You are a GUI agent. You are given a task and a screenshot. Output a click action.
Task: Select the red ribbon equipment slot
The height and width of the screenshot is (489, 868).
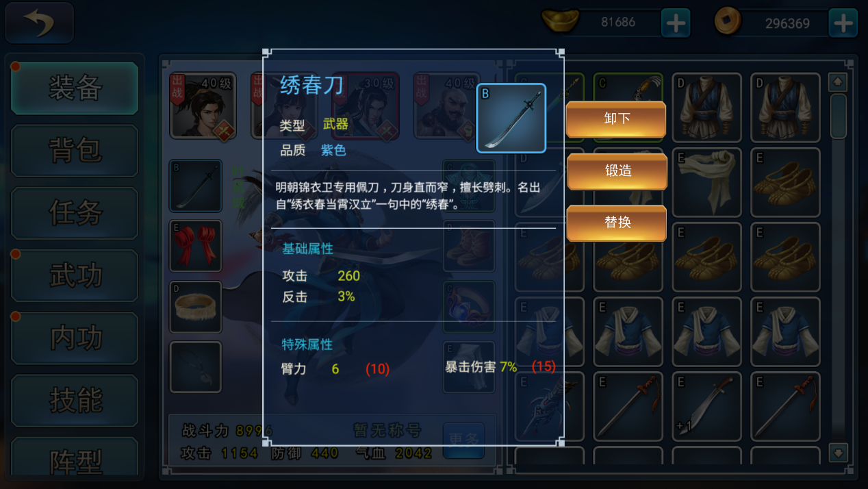[196, 246]
